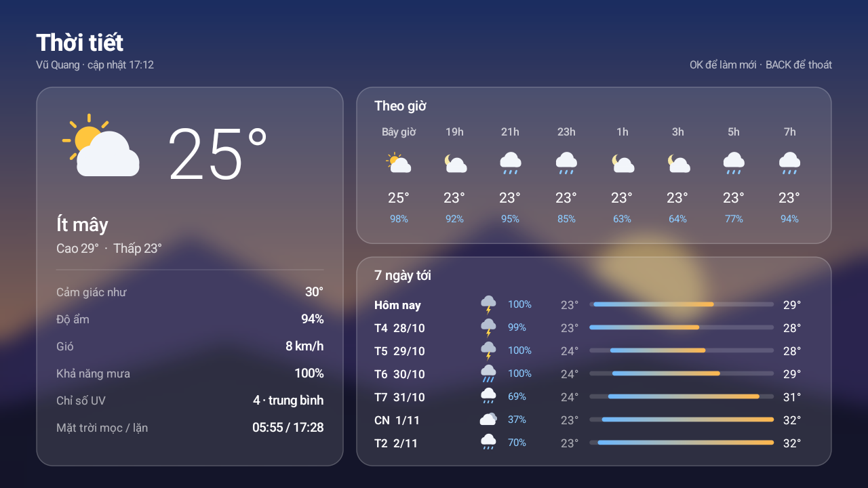Click the BACK để thoát hint
Image resolution: width=868 pixels, height=488 pixels.
[799, 65]
